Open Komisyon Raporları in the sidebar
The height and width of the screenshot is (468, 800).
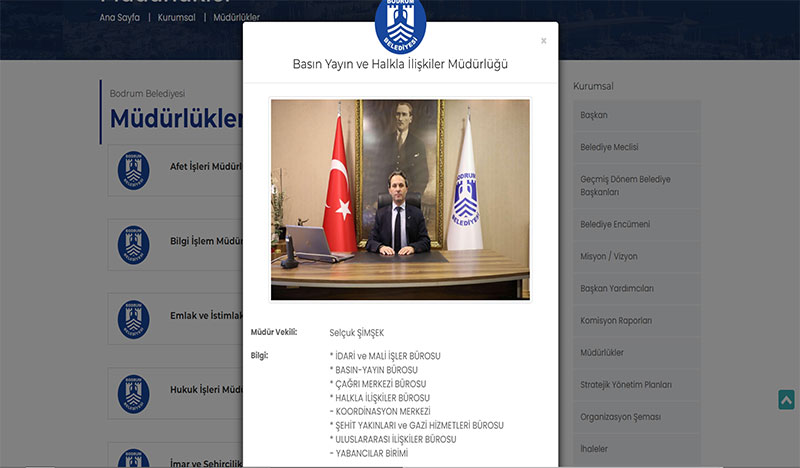point(636,321)
